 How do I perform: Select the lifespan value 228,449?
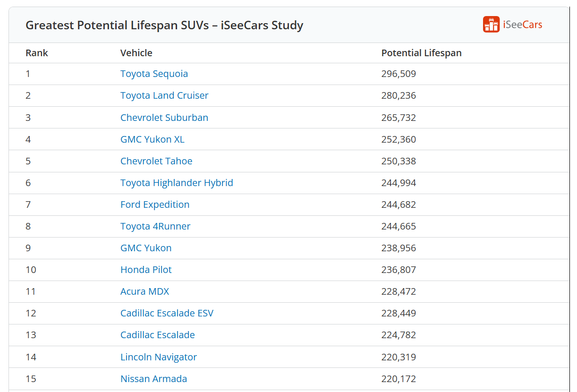pyautogui.click(x=399, y=313)
